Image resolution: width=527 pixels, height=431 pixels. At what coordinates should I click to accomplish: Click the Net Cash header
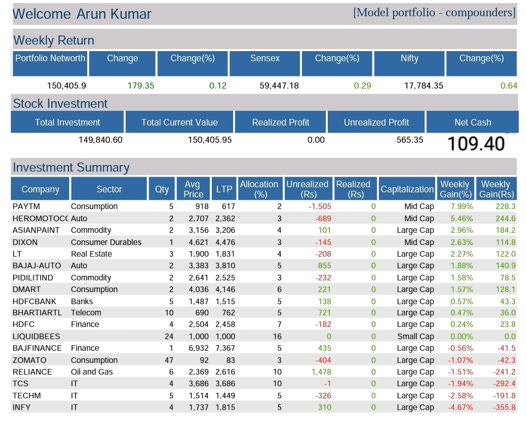(x=473, y=122)
